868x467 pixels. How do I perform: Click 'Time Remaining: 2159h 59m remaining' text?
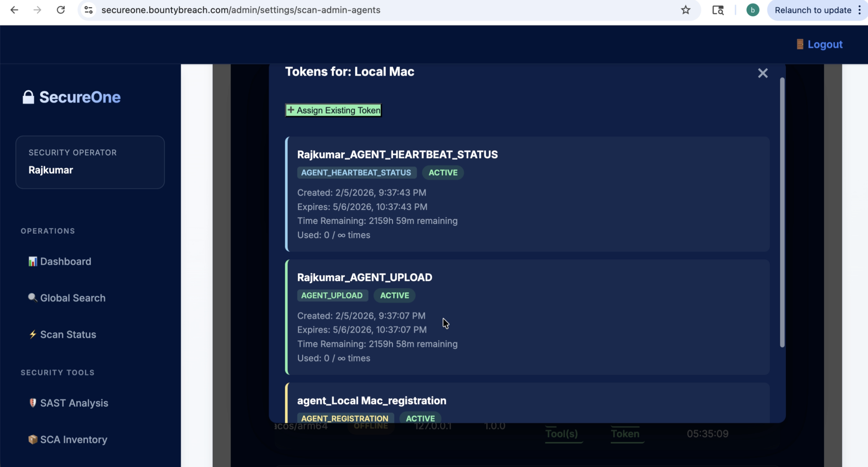[377, 221]
